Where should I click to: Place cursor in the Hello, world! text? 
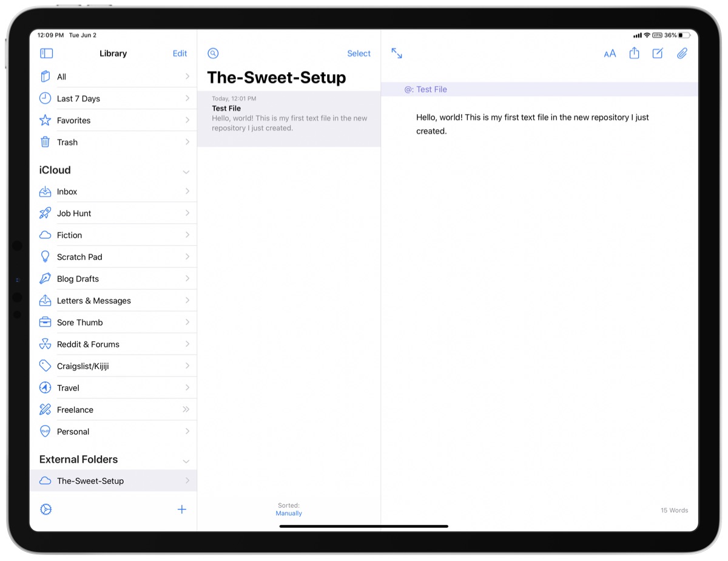coord(533,124)
